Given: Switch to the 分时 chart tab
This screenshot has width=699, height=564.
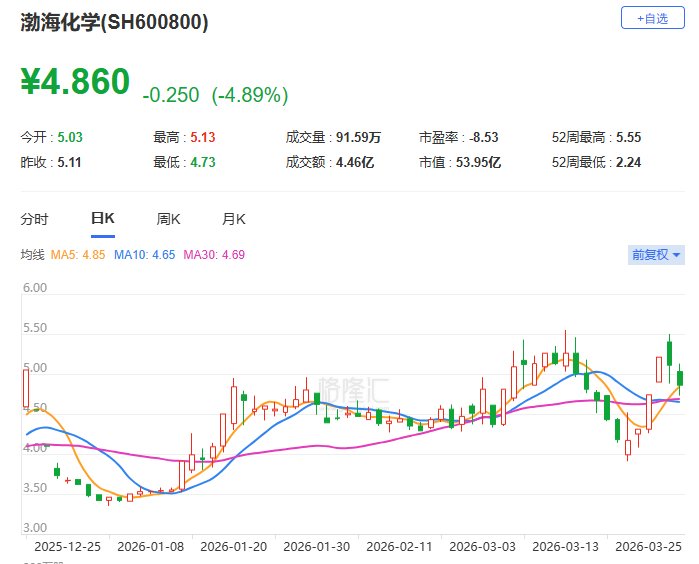Looking at the screenshot, I should click(34, 219).
